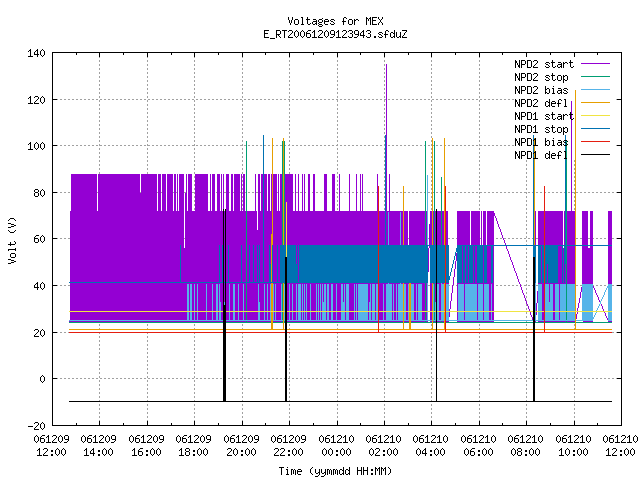Click the x-axis tick label 061210 04:00
This screenshot has height=480, width=640.
(431, 446)
